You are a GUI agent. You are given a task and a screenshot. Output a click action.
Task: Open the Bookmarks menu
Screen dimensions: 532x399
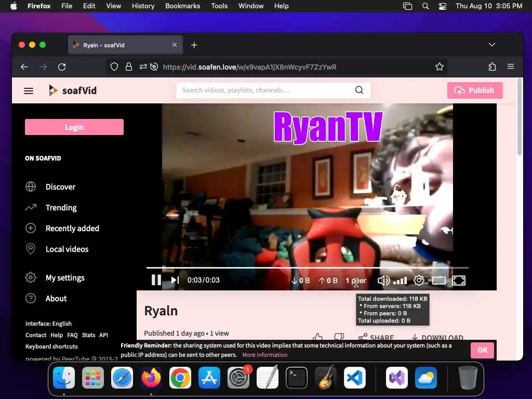[x=182, y=6]
